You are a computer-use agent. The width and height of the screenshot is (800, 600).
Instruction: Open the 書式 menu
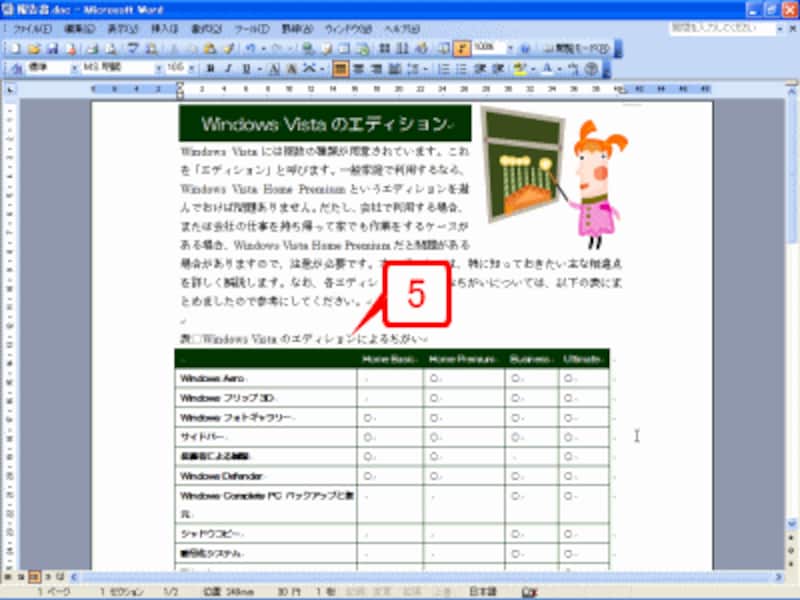(208, 28)
